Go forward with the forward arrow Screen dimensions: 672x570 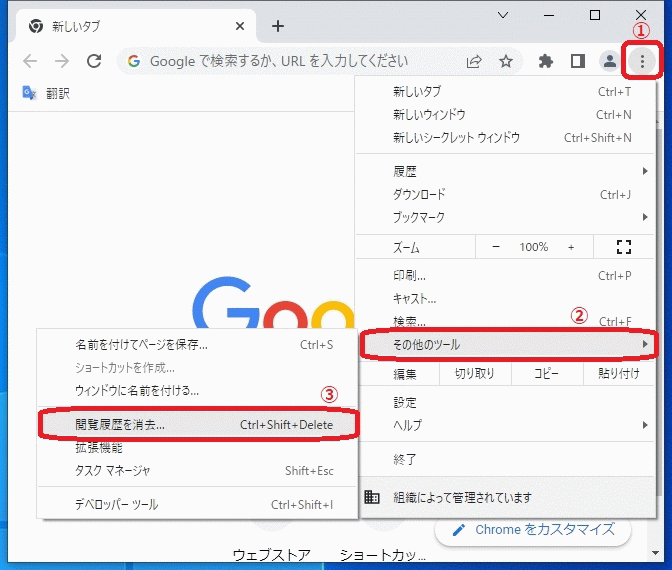click(x=62, y=61)
